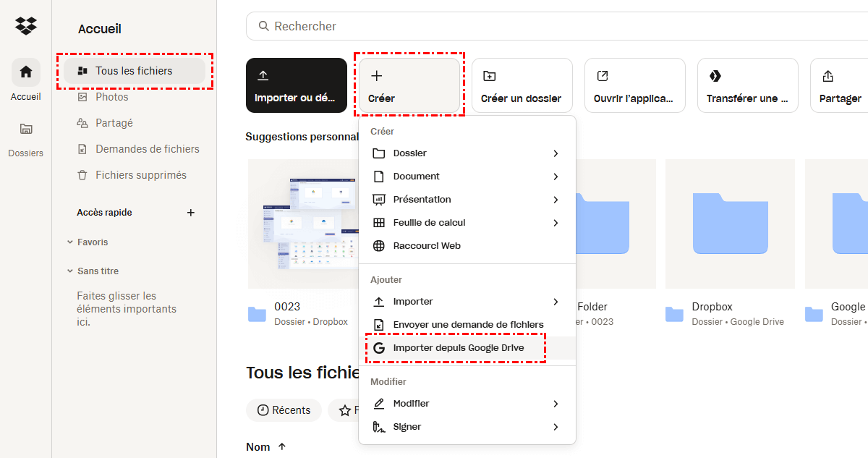Click the Créer un dossier button
868x458 pixels.
click(522, 85)
